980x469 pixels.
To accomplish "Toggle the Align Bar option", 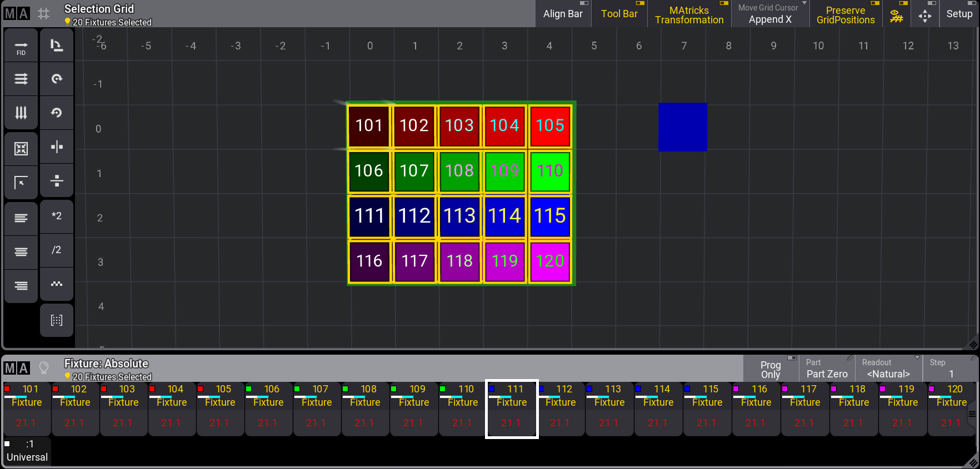I will (563, 14).
